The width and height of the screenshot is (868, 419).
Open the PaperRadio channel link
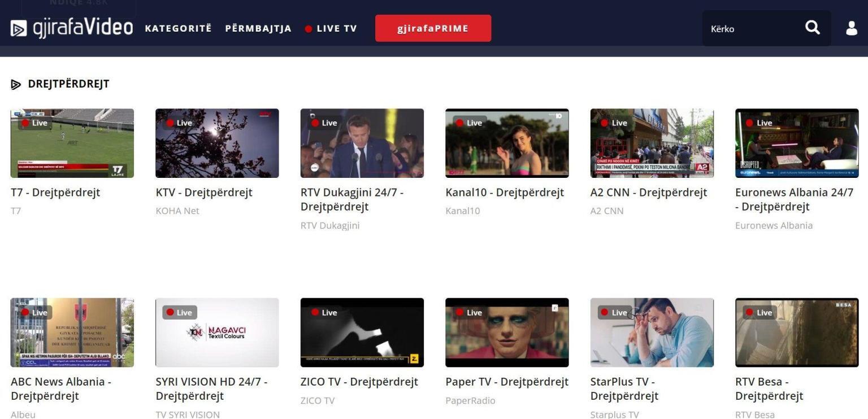click(x=470, y=400)
